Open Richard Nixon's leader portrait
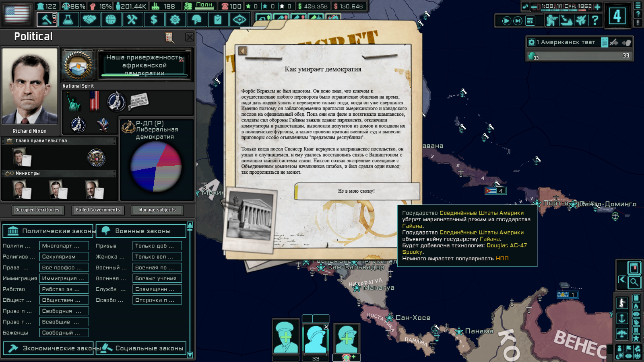Image resolution: width=644 pixels, height=362 pixels. (x=30, y=86)
